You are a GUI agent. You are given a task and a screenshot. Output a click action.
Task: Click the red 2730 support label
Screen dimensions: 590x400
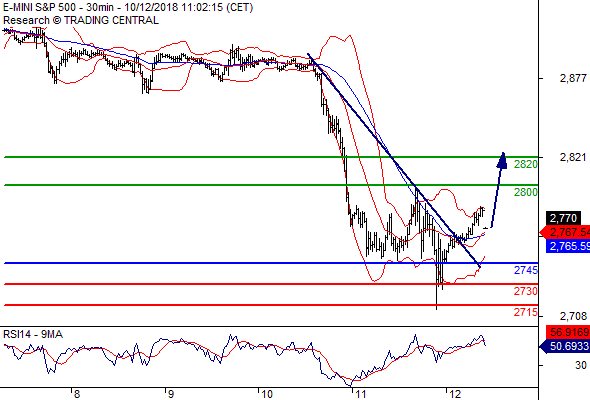[x=526, y=291]
